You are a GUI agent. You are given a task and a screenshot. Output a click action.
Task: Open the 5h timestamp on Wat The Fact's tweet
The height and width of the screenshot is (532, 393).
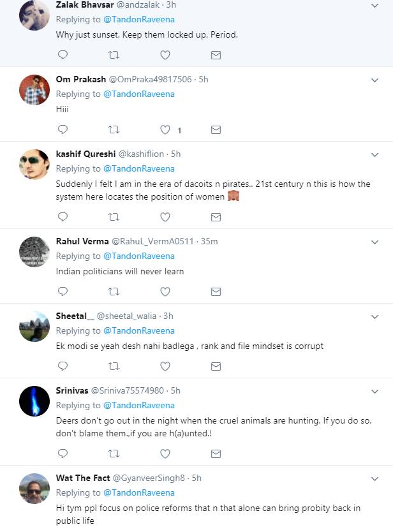[196, 478]
